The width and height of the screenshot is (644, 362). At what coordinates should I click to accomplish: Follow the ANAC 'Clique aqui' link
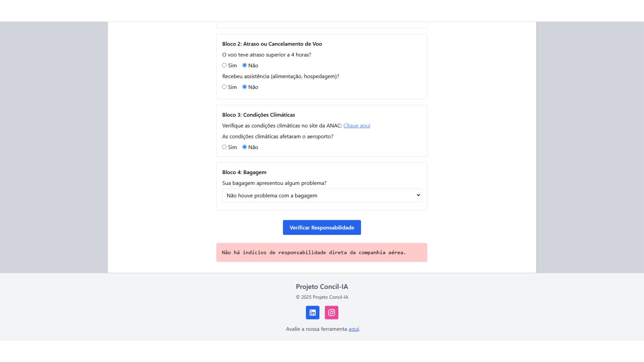[357, 126]
